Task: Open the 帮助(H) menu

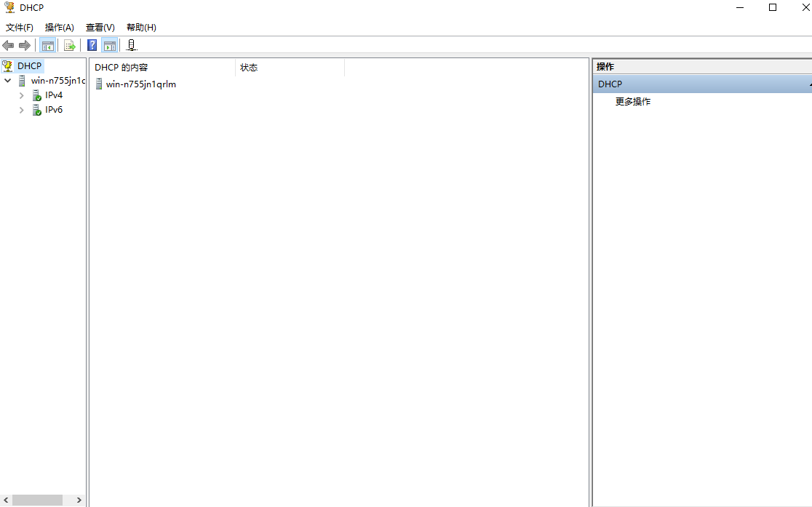Action: pyautogui.click(x=141, y=28)
